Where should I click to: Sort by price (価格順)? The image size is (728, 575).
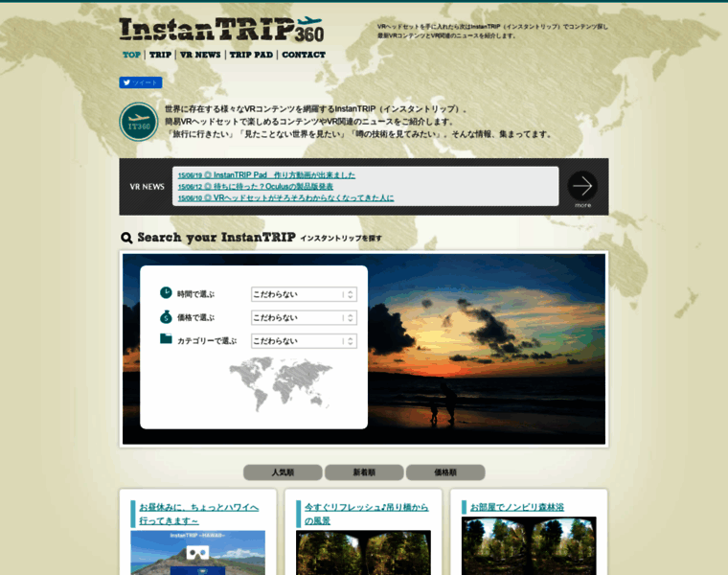click(445, 472)
